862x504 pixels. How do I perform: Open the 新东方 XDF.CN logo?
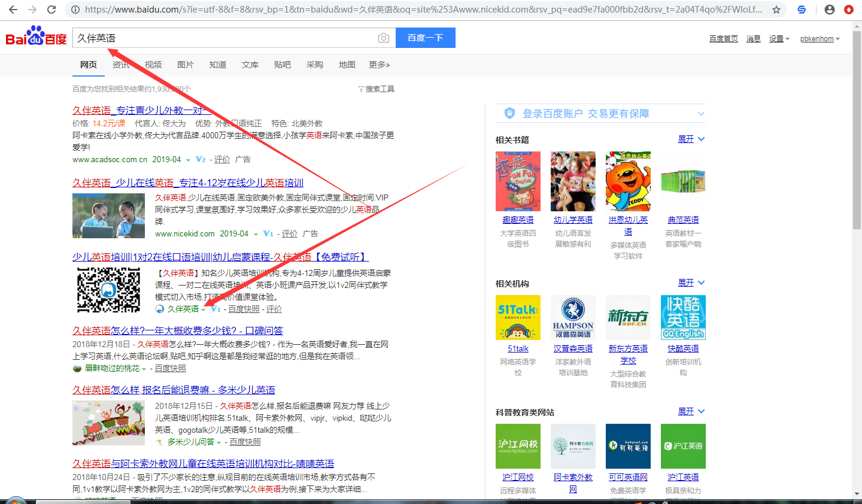point(628,317)
